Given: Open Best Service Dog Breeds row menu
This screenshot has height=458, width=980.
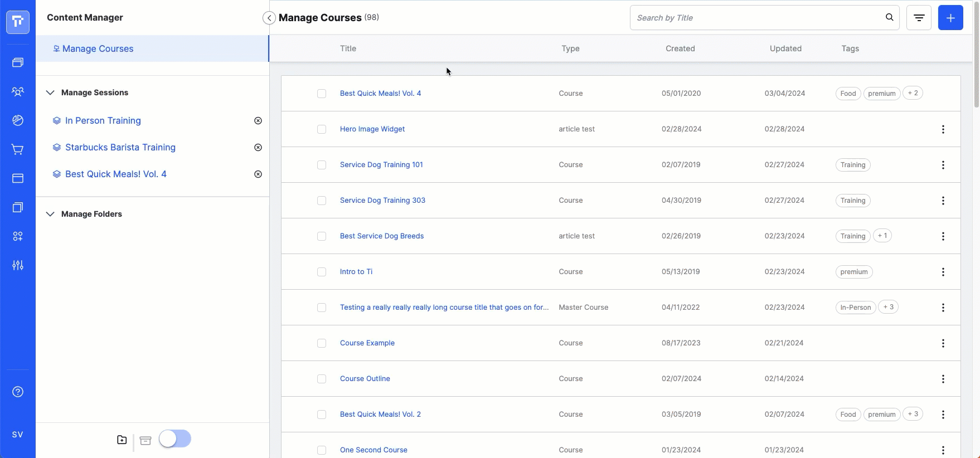Looking at the screenshot, I should pyautogui.click(x=943, y=236).
